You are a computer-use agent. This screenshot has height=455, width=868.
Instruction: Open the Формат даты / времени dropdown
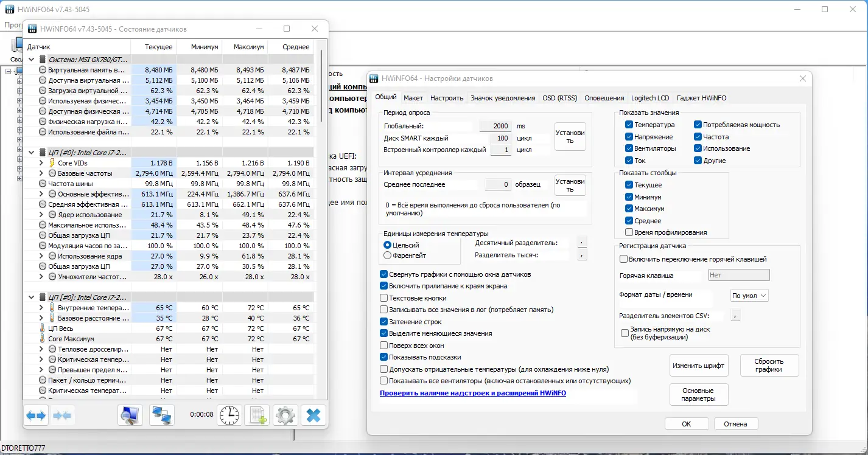749,295
